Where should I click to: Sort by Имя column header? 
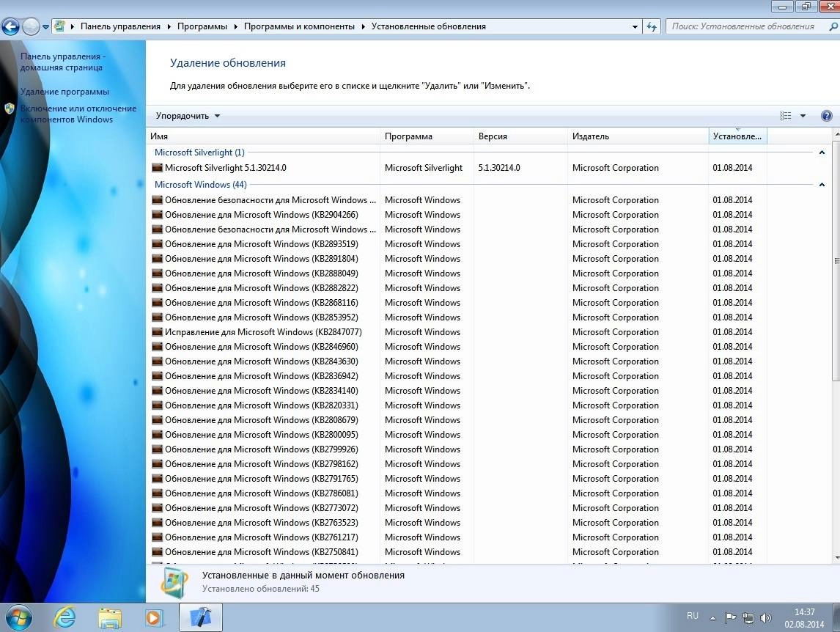pyautogui.click(x=262, y=136)
